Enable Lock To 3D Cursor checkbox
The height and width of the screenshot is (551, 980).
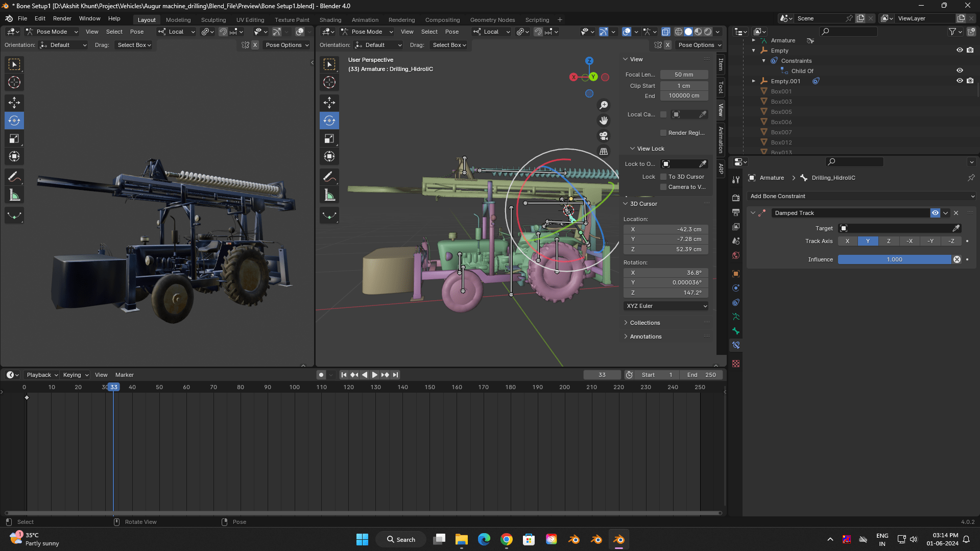[663, 177]
